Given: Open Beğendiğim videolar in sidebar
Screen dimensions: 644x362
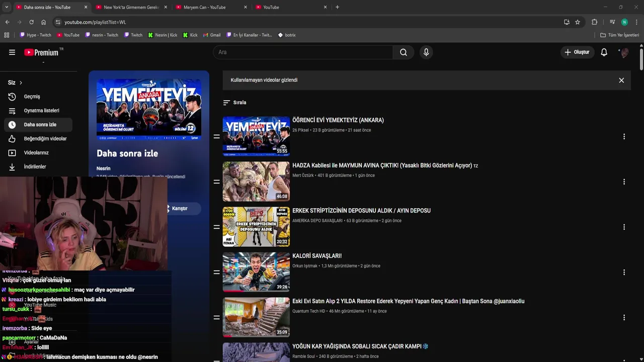Looking at the screenshot, I should (38, 139).
